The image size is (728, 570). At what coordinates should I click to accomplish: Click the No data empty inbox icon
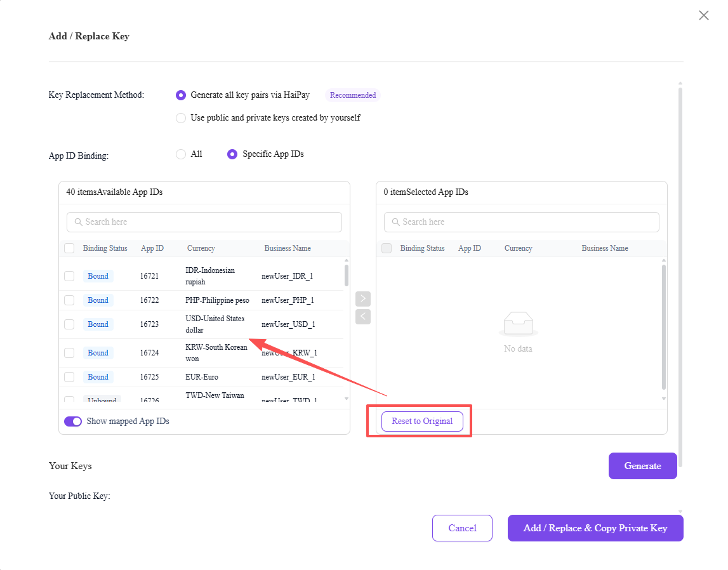518,324
